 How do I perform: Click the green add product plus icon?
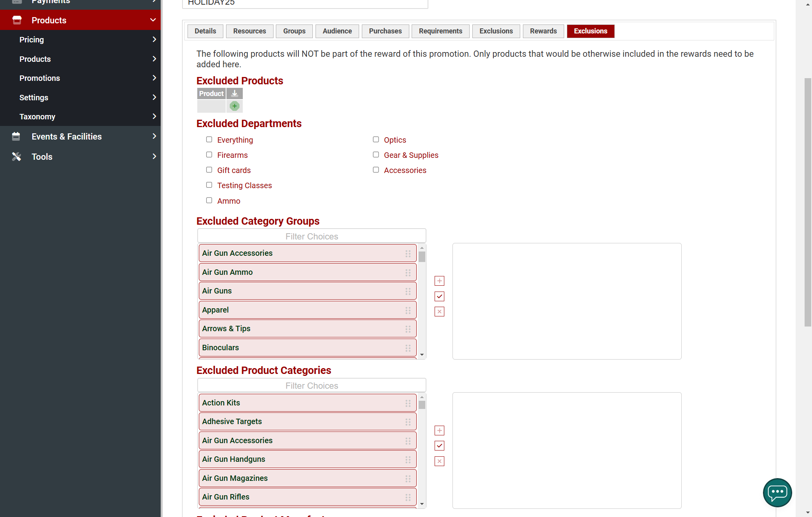[x=235, y=106]
